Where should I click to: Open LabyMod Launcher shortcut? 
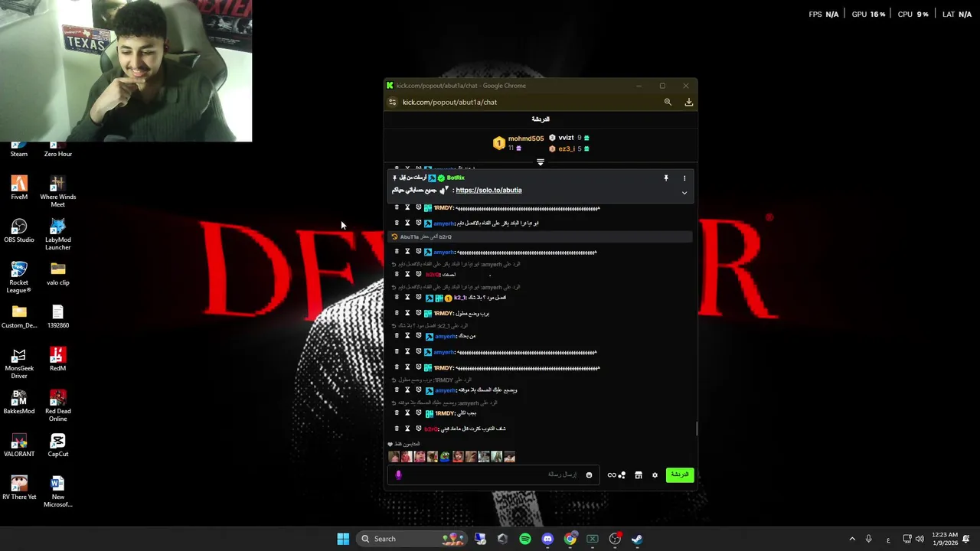coord(58,234)
